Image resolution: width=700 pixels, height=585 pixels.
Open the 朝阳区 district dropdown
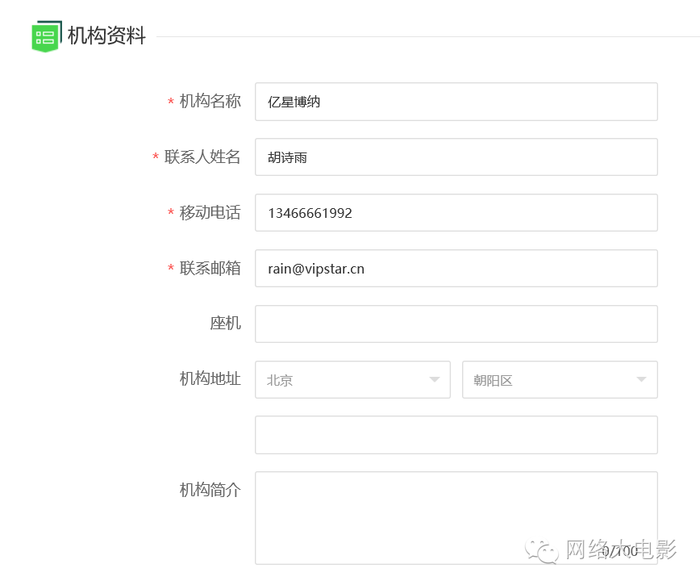click(x=560, y=380)
